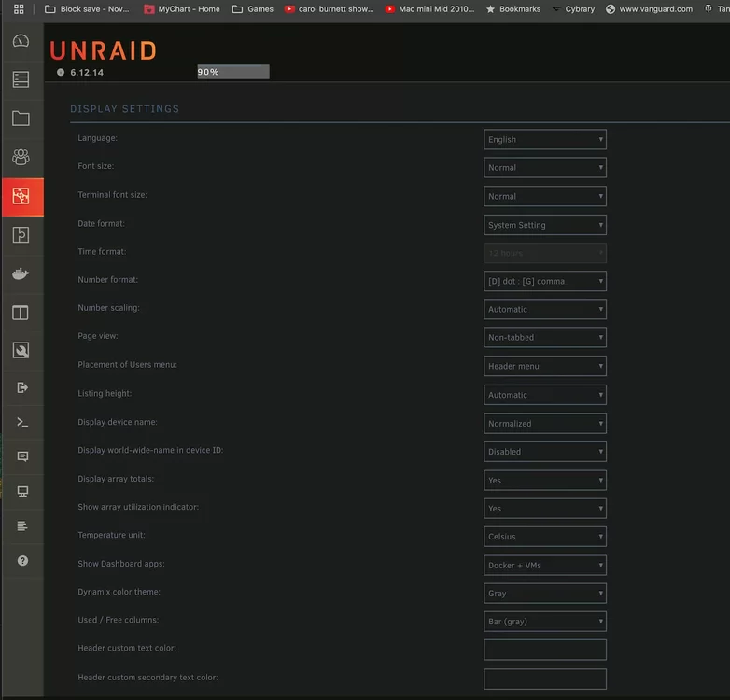Open the Number format dropdown
730x700 pixels.
[545, 281]
